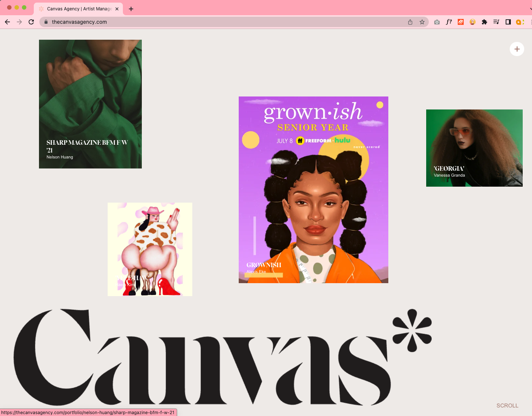Go back to the previous page
532x416 pixels.
click(x=7, y=22)
